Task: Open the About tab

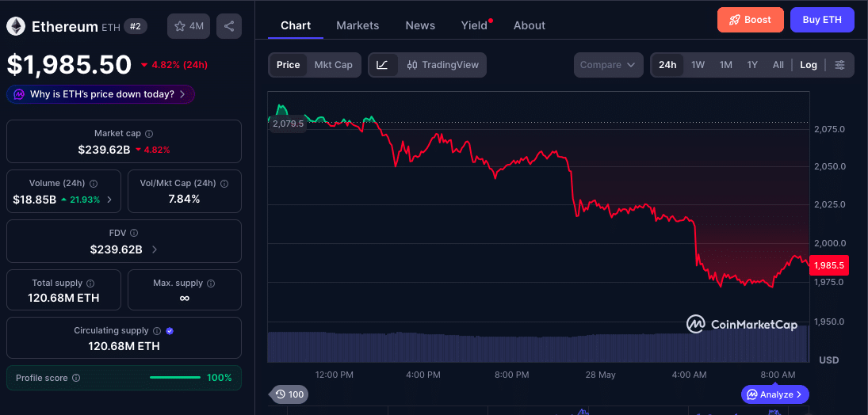Action: point(530,25)
